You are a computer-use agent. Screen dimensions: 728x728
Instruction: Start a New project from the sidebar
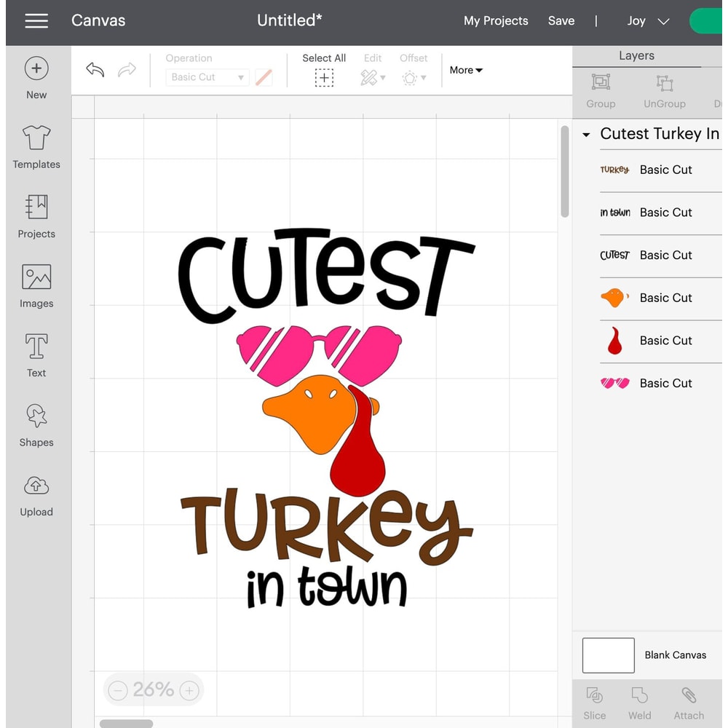pos(36,76)
